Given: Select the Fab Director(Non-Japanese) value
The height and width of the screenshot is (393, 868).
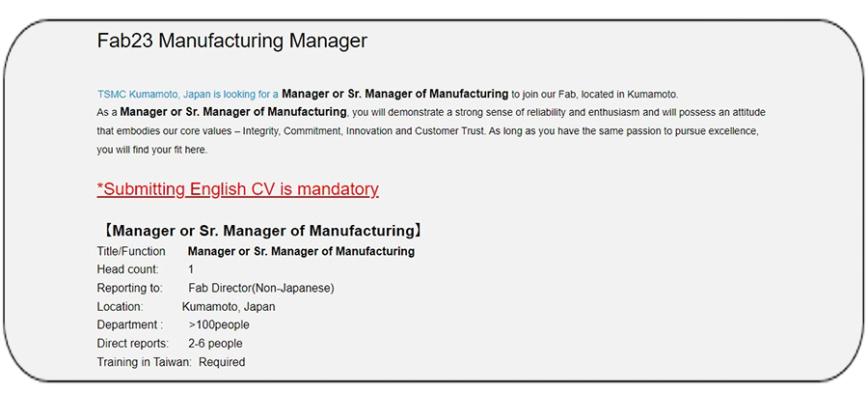Looking at the screenshot, I should tap(261, 288).
